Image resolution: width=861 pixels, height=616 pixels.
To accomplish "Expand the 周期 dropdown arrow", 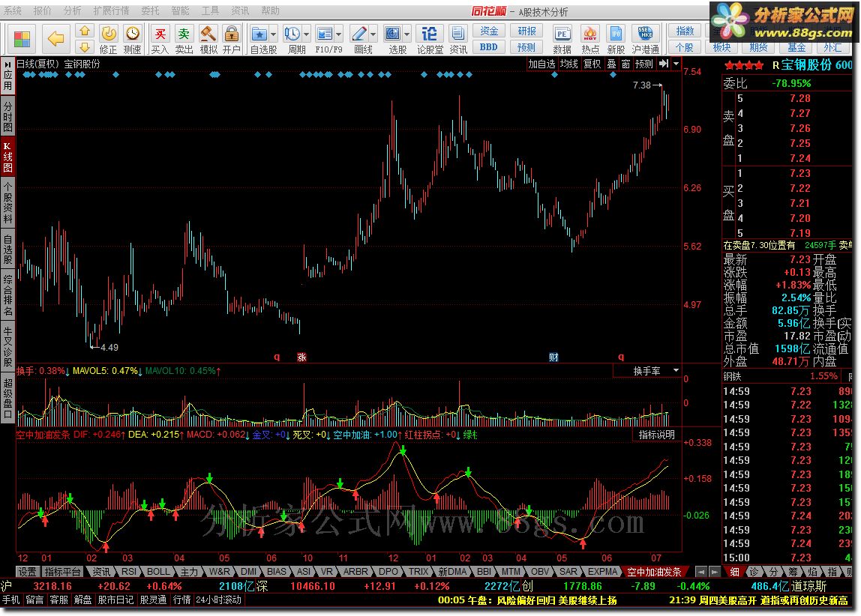I will tap(306, 34).
